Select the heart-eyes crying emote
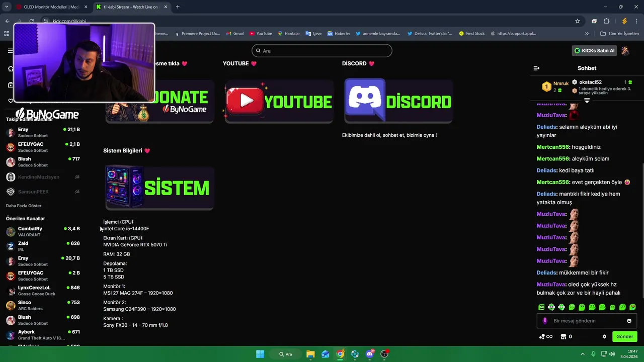Screen dimensions: 644x362 click(632, 307)
